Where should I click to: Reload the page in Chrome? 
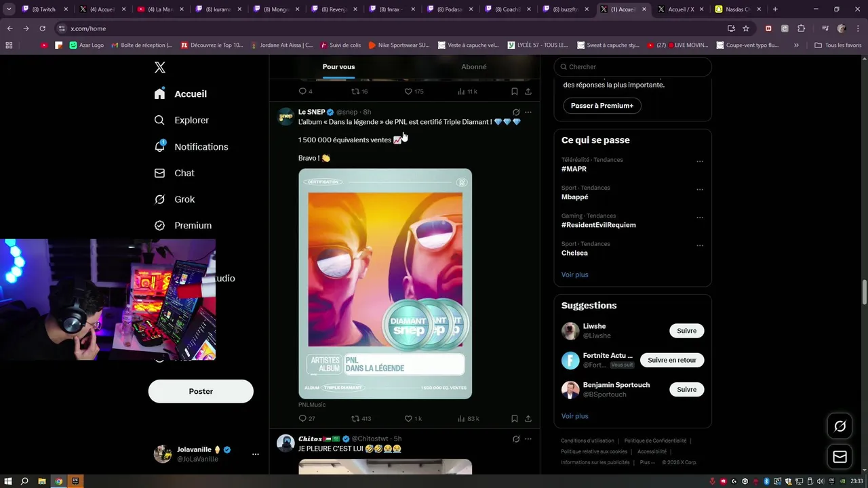point(42,28)
